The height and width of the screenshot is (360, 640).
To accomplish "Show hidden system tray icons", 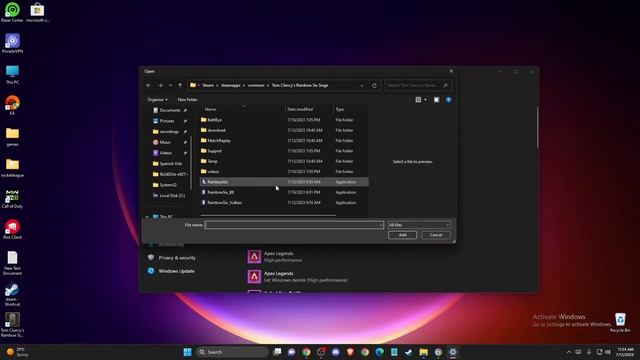I will pyautogui.click(x=569, y=352).
